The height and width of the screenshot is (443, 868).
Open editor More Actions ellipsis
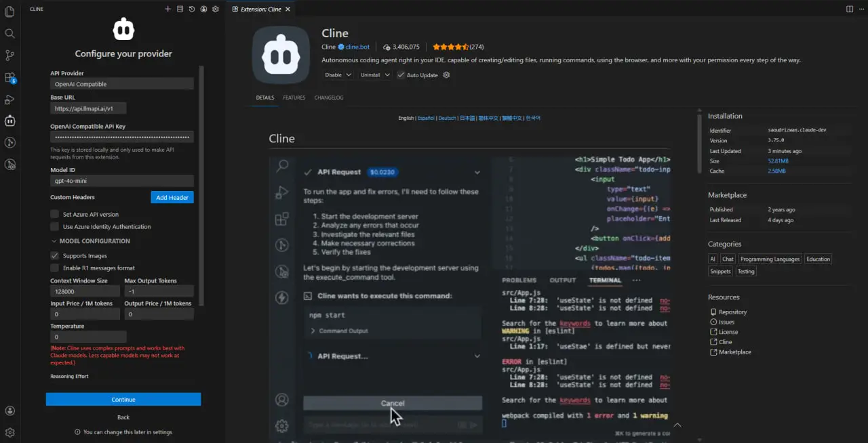(861, 9)
